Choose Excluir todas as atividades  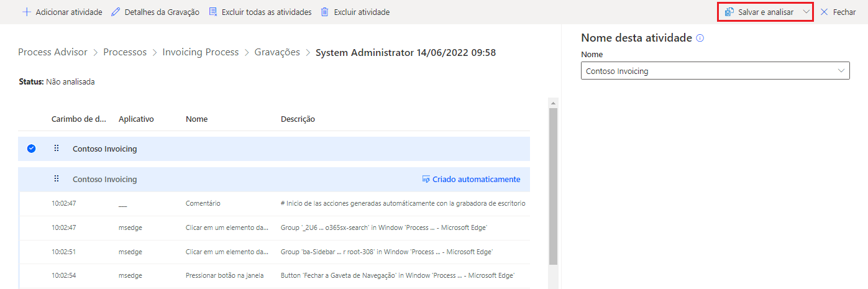pyautogui.click(x=260, y=12)
